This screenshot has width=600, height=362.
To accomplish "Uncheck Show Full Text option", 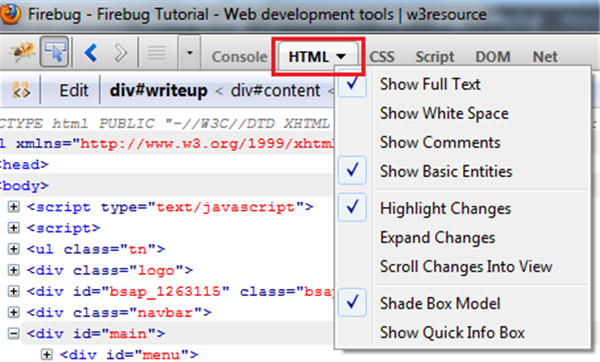I will click(430, 84).
